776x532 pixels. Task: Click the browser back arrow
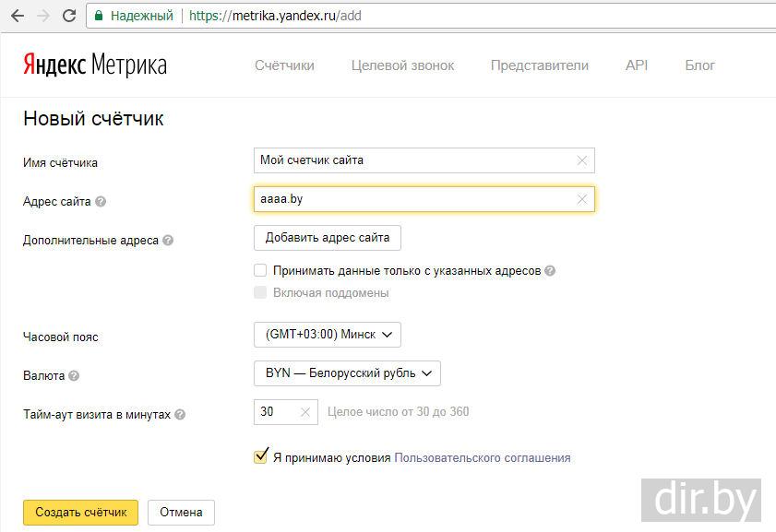point(18,16)
